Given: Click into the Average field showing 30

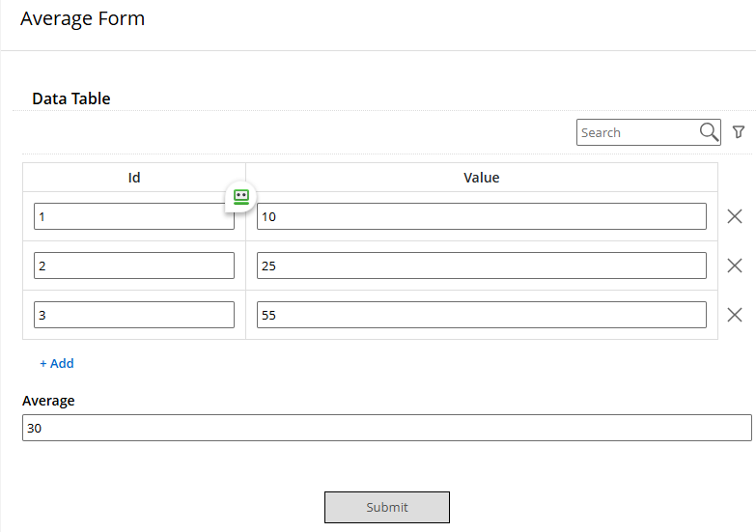Looking at the screenshot, I should coord(386,428).
